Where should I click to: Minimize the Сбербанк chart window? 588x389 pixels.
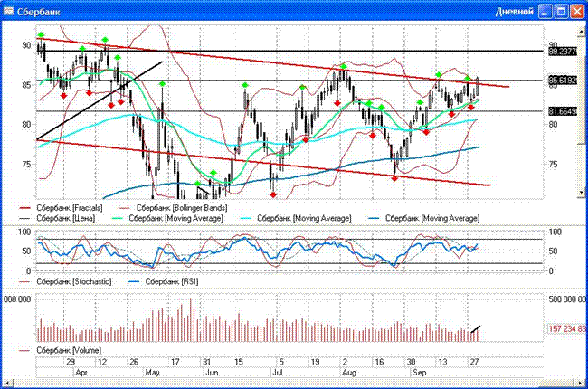[x=545, y=12]
